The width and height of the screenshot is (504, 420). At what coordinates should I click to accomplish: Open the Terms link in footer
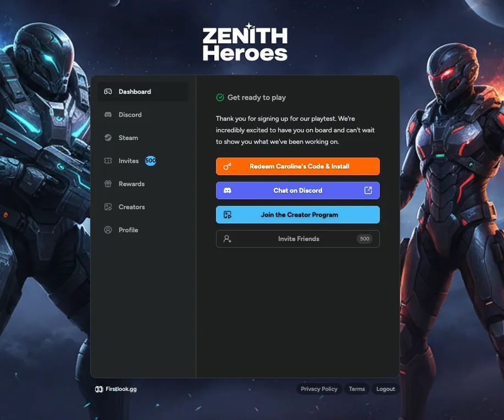click(357, 389)
